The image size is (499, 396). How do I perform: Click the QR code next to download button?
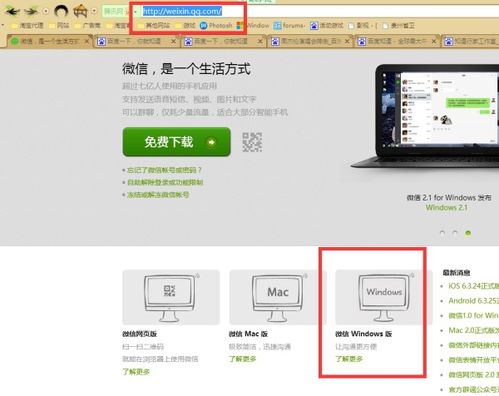click(x=252, y=142)
